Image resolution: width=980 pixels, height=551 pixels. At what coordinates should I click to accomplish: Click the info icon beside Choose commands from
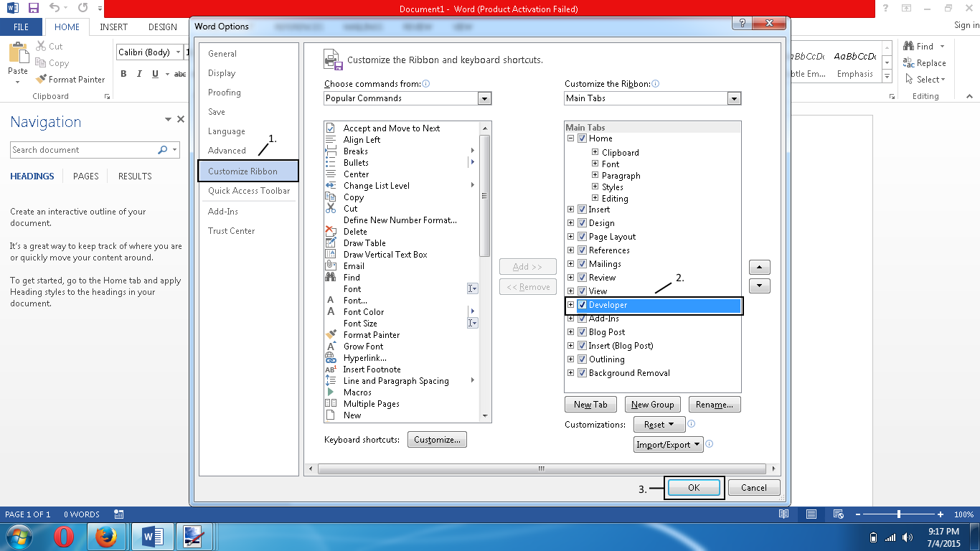pos(426,84)
